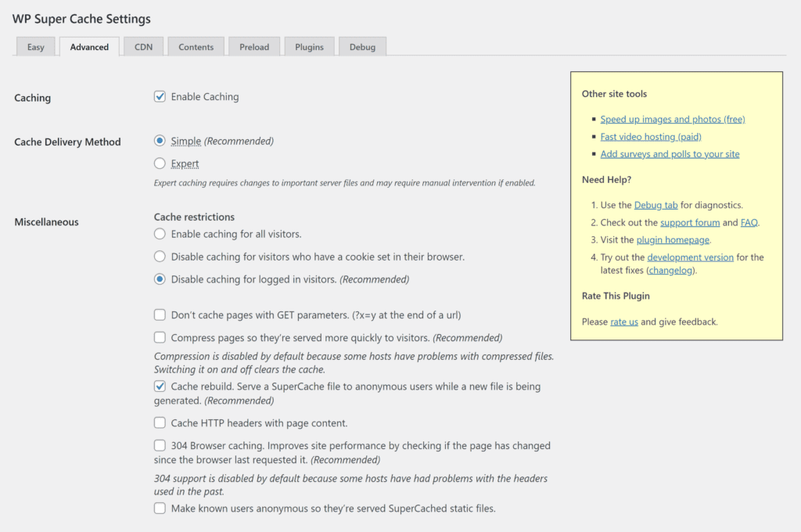Select the Simple delivery method radio
Screen dimensions: 801x532
tap(160, 141)
